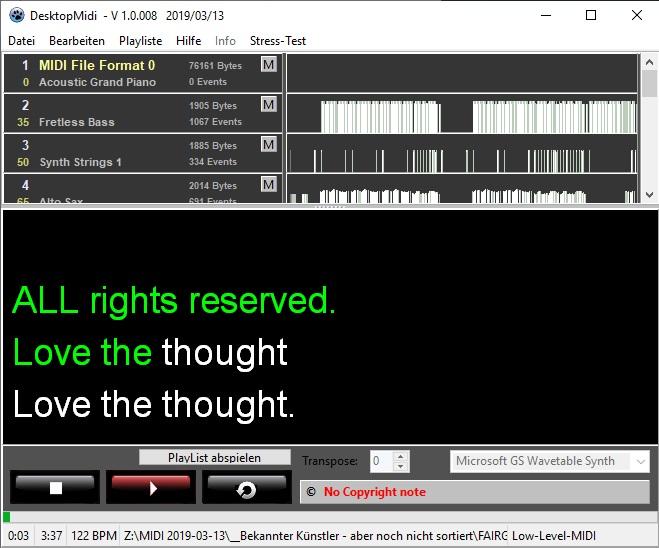
Task: Click the Low-Level-MIDI status entry
Action: (554, 536)
